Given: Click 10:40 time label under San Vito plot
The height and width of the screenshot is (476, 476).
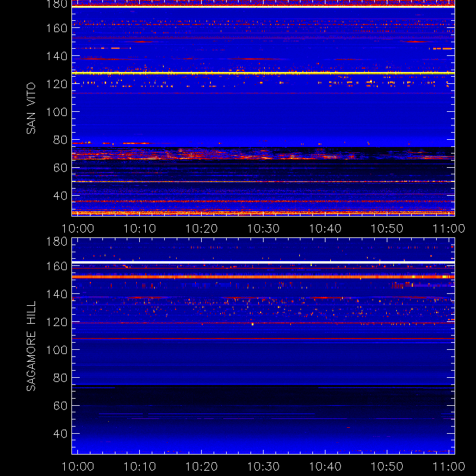Looking at the screenshot, I should pyautogui.click(x=325, y=228).
